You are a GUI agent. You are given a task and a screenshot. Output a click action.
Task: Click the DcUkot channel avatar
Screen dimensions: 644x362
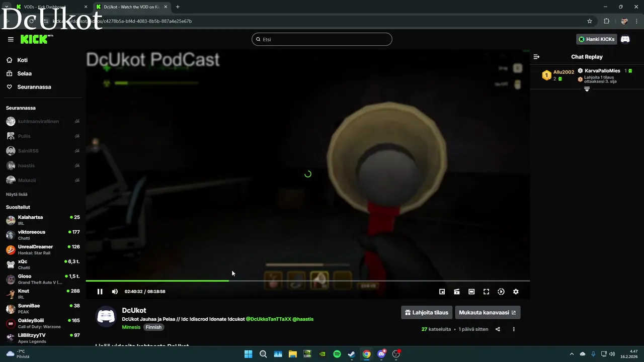(x=106, y=316)
